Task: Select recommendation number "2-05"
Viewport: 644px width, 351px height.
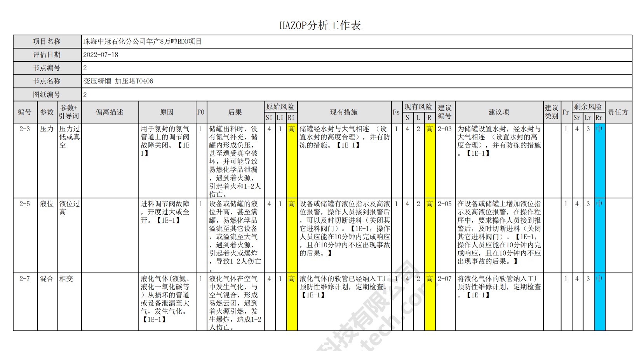Action: click(x=445, y=235)
